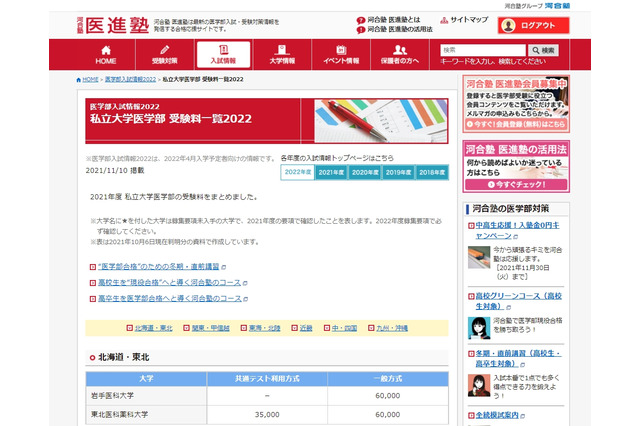Select the 2018年度 year tab
The image size is (640, 426).
point(432,172)
